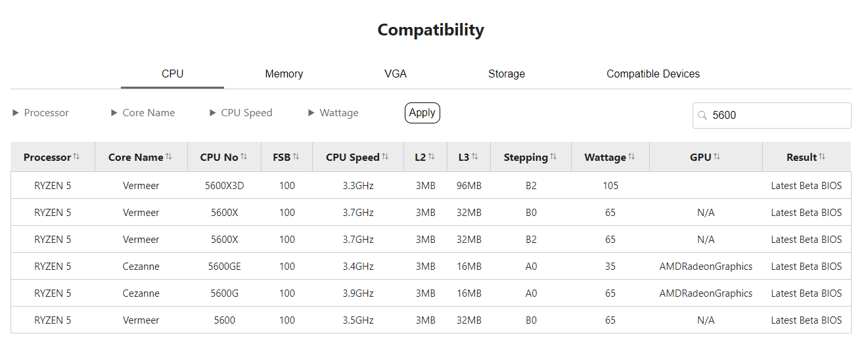Expand the Wattage filter
868x344 pixels.
pyautogui.click(x=333, y=113)
